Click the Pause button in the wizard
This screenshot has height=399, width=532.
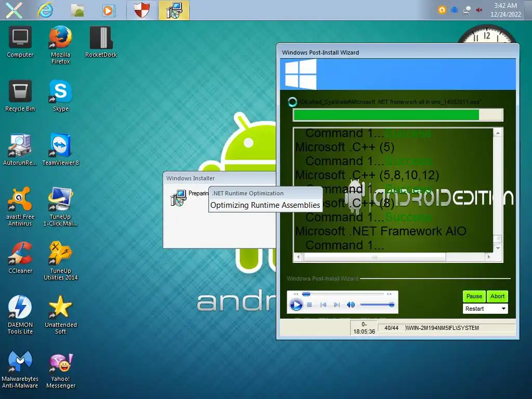click(x=474, y=296)
